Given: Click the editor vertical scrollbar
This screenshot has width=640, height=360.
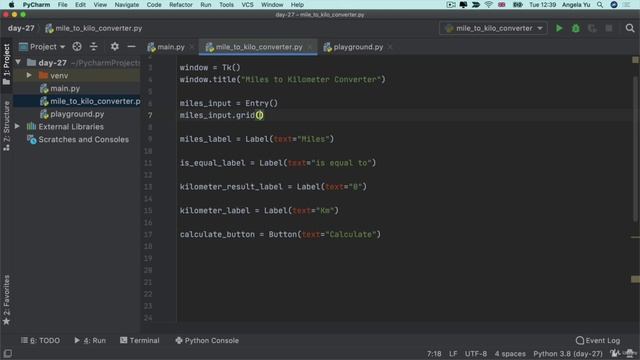Looking at the screenshot, I should [x=635, y=149].
